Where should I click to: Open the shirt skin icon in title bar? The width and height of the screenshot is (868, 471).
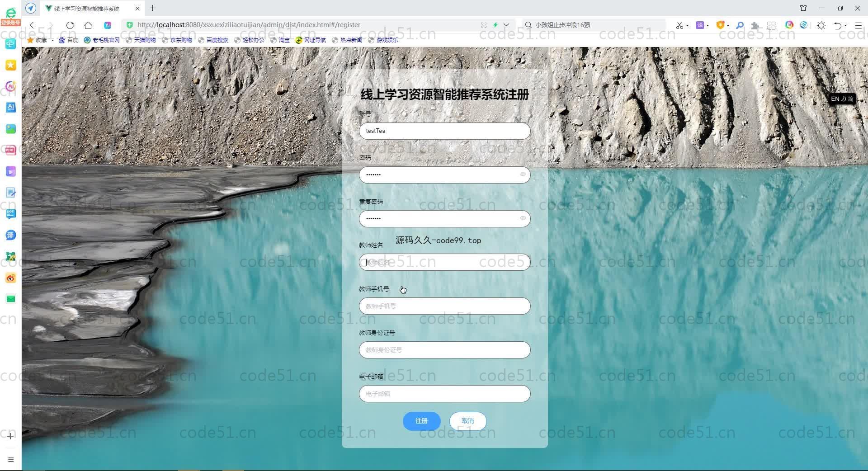pos(803,8)
